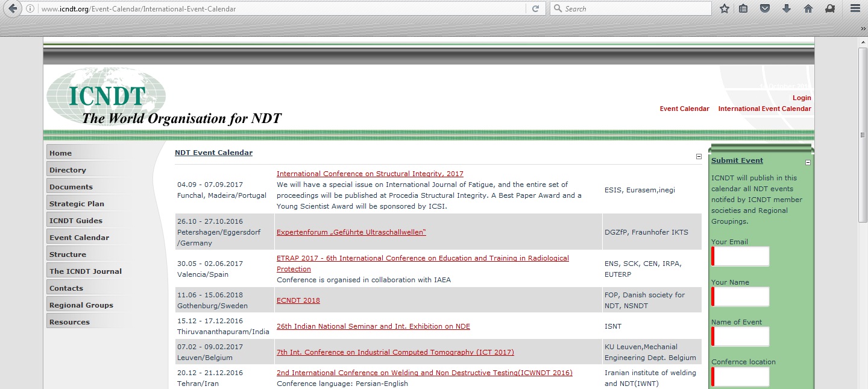Show bookmarks list icon in toolbar
868x389 pixels.
pyautogui.click(x=743, y=8)
